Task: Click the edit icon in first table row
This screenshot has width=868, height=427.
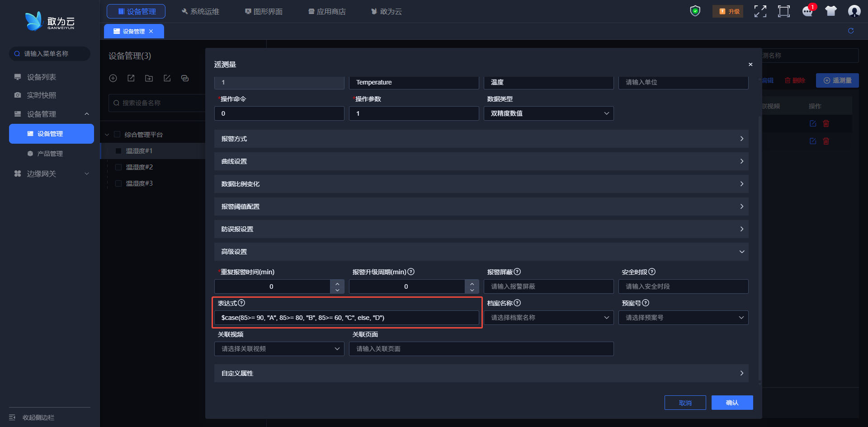Action: tap(813, 123)
